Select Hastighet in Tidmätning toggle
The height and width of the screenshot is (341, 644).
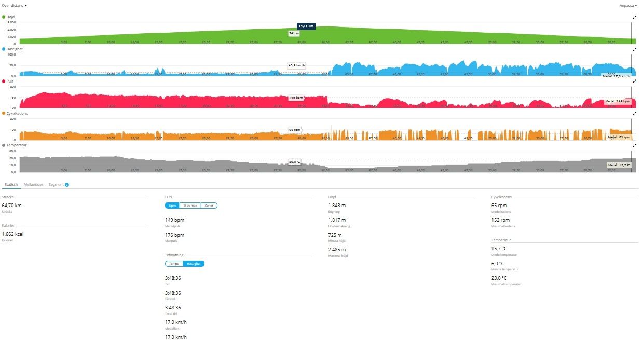194,264
